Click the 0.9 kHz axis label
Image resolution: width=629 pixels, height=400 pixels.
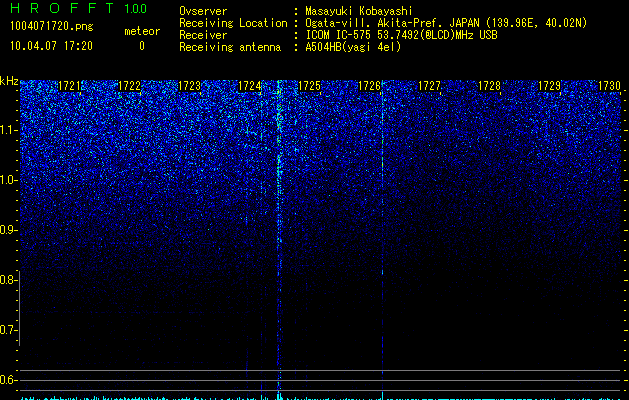pyautogui.click(x=8, y=230)
